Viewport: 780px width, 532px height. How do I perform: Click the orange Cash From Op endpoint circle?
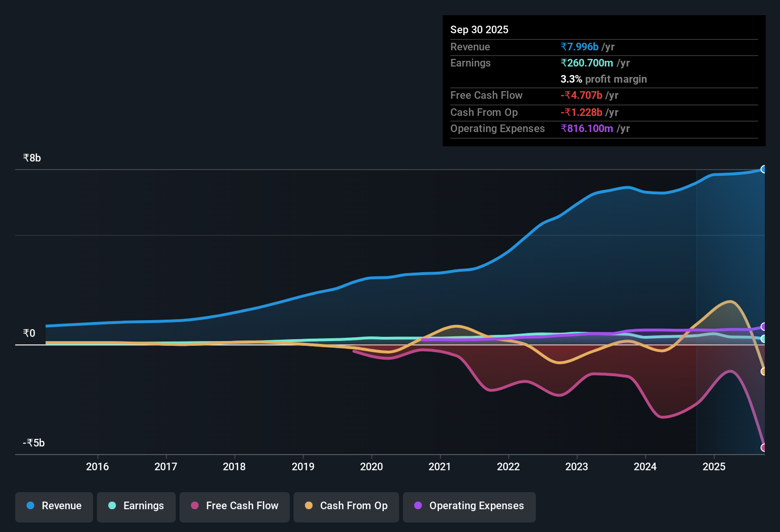[x=764, y=371]
